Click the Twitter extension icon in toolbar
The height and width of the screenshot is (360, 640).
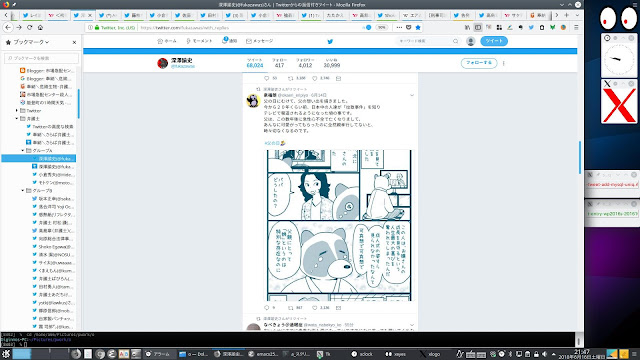click(x=531, y=27)
